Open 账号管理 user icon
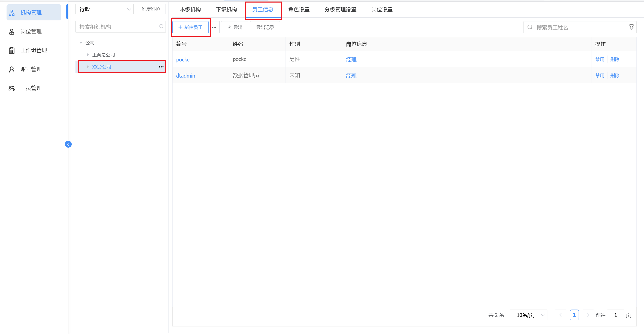The width and height of the screenshot is (644, 334). point(12,69)
